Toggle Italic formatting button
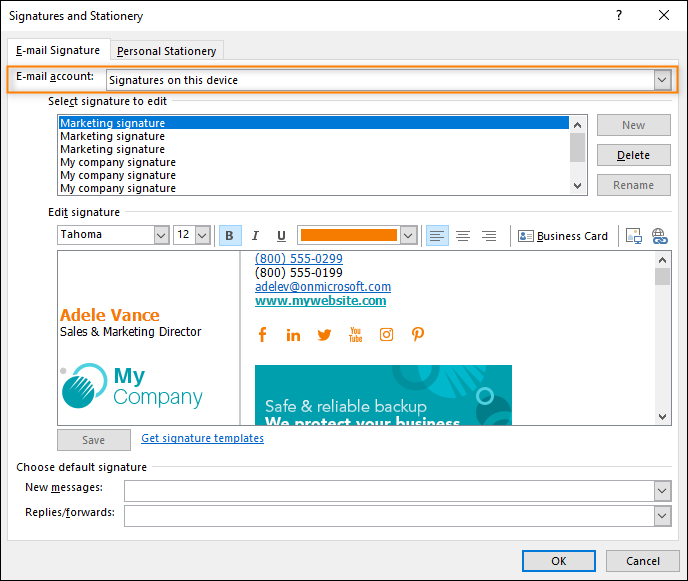Screen dimensions: 688x581 255,236
